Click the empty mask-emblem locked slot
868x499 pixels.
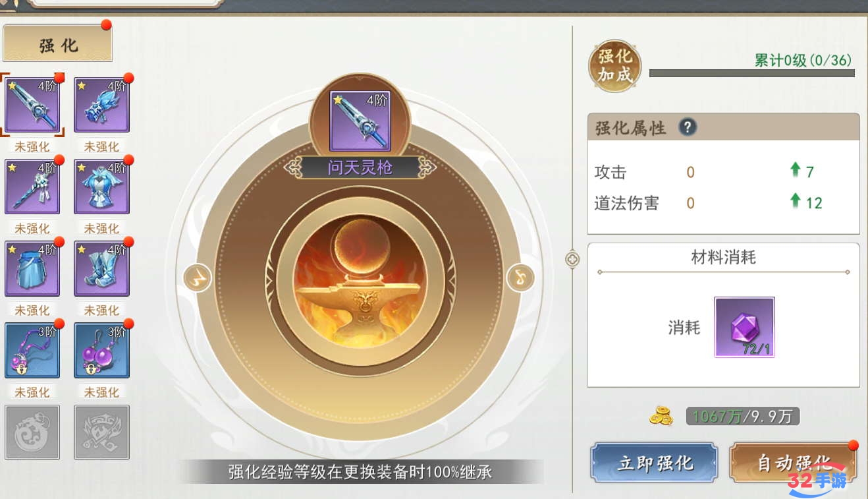click(x=101, y=432)
